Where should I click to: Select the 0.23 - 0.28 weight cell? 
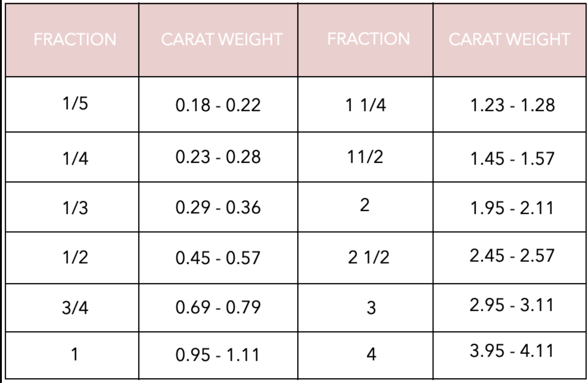click(218, 157)
